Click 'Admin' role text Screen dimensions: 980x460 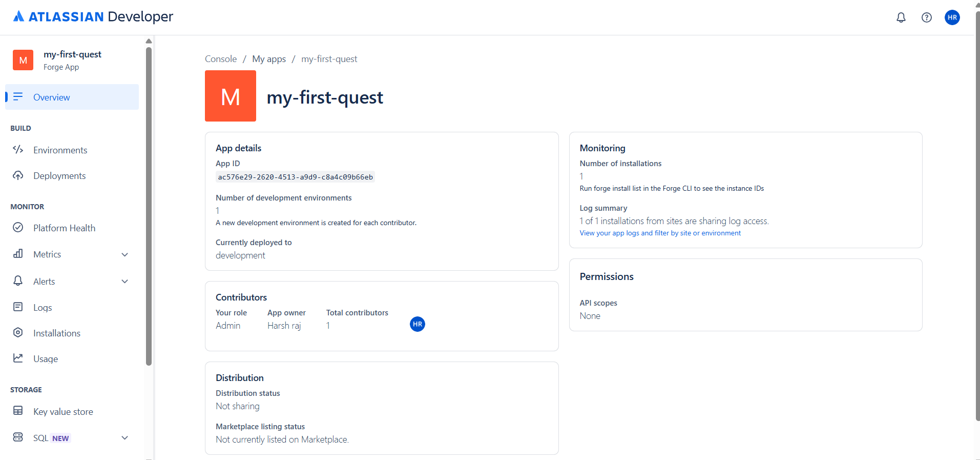(228, 326)
